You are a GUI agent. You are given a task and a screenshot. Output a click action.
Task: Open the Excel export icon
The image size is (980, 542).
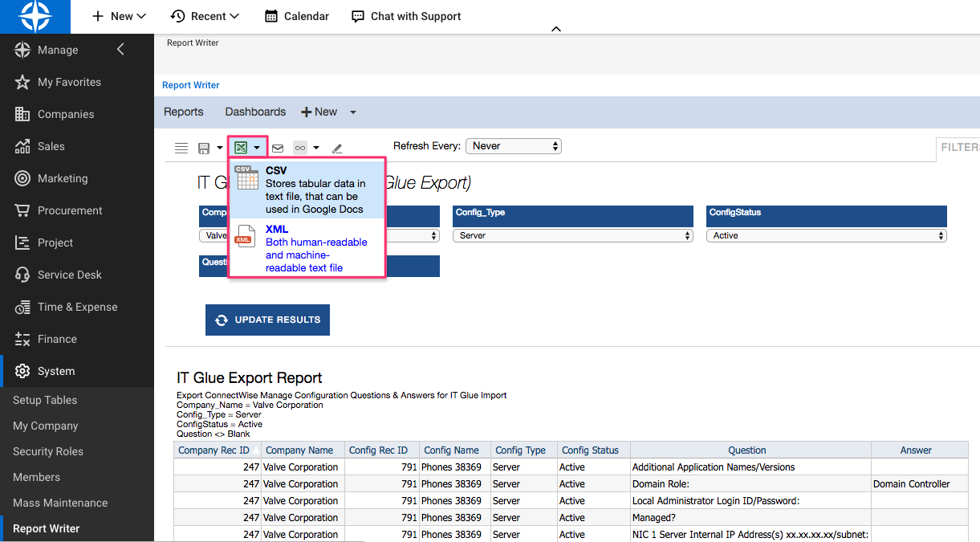[242, 147]
